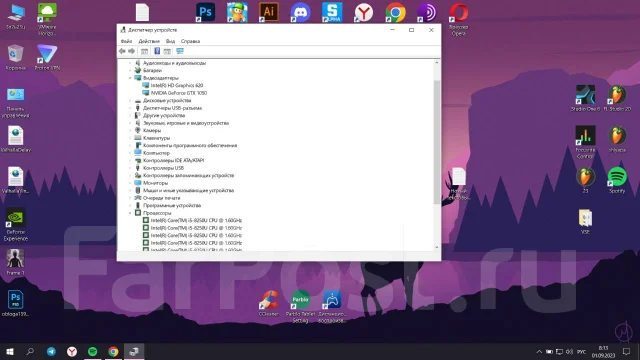This screenshot has height=360, width=640.
Task: Select Звуковые, игровые и видеоустройства row
Action: point(186,123)
